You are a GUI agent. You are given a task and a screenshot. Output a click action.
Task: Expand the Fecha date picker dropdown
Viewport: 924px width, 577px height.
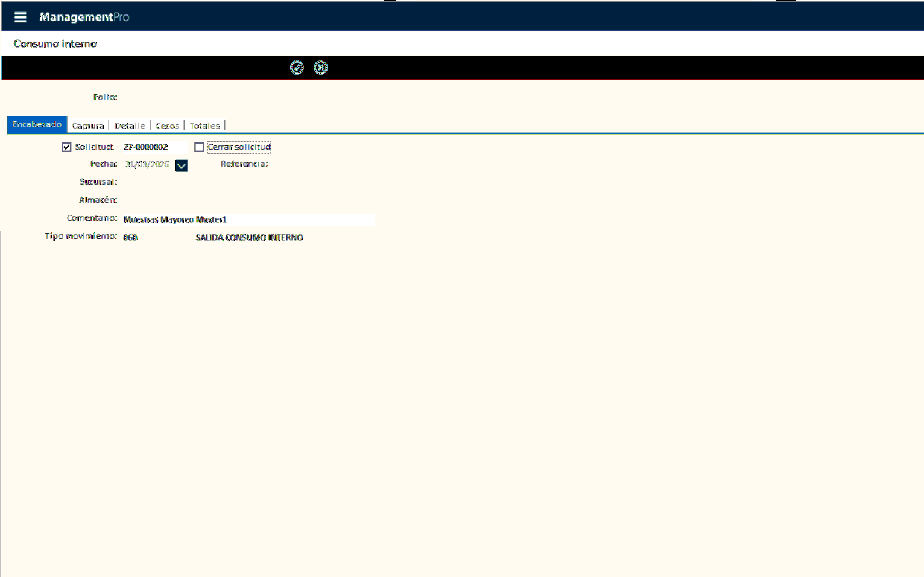pyautogui.click(x=181, y=165)
